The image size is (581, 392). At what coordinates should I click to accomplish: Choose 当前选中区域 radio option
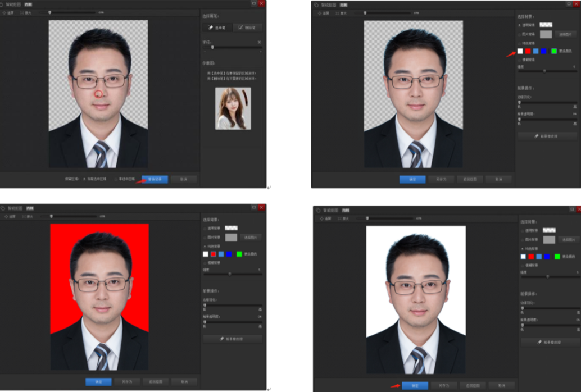(x=84, y=179)
